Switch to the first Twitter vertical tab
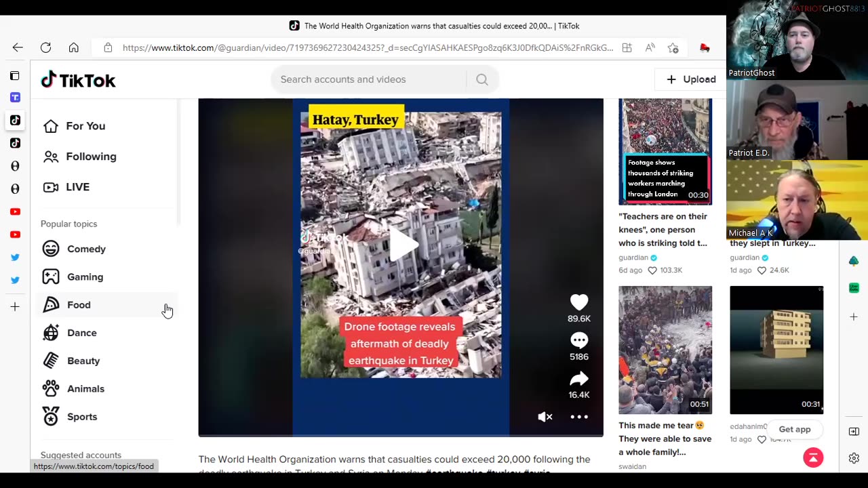868x488 pixels. (15, 257)
